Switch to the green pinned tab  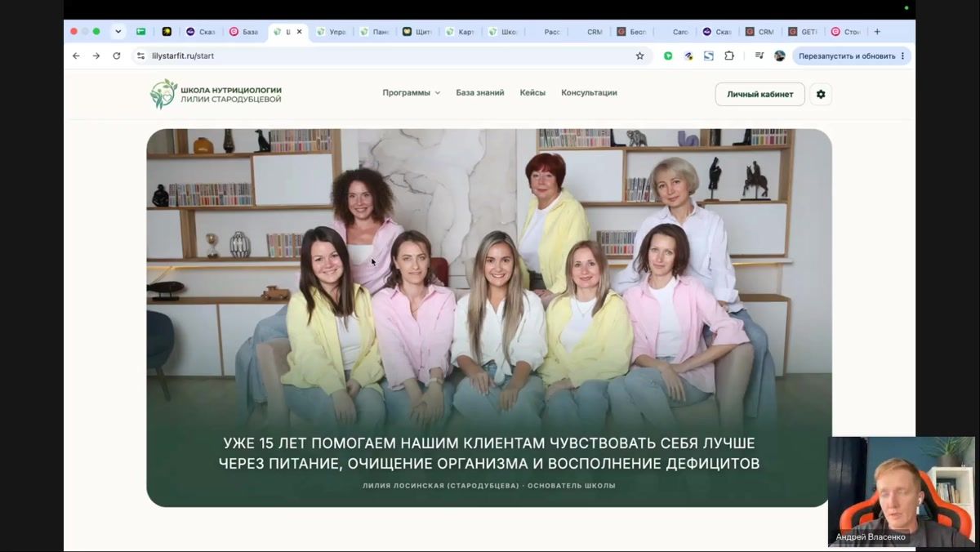click(x=140, y=32)
